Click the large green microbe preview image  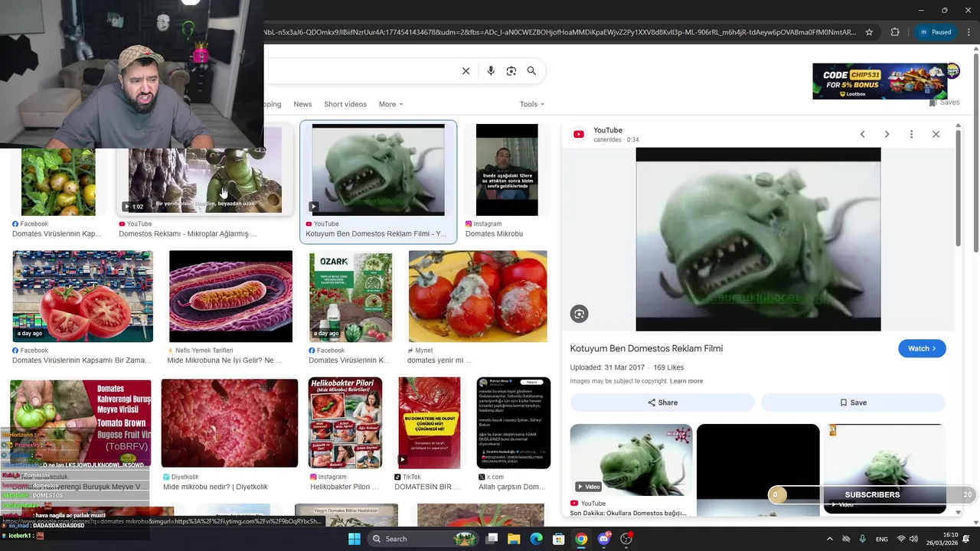[758, 240]
